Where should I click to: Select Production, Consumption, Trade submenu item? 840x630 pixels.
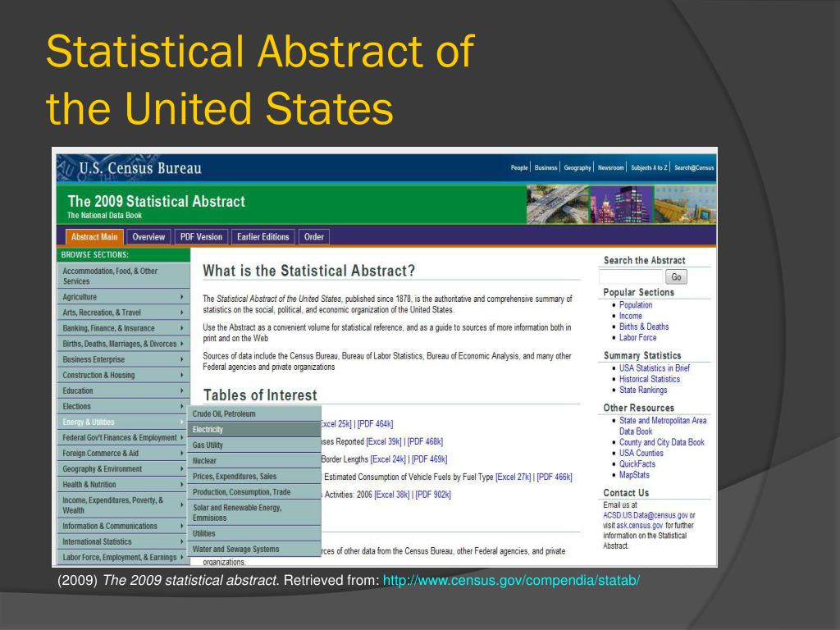coord(254,492)
